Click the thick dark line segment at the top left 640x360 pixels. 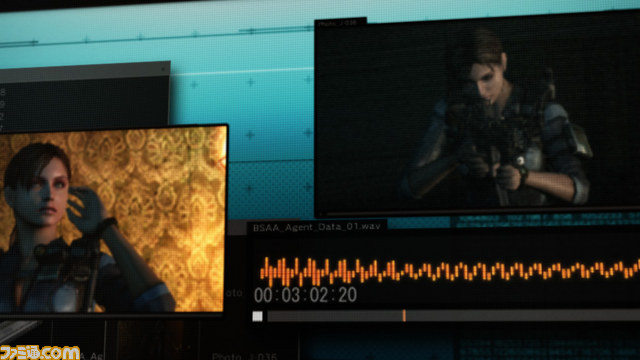(19, 42)
